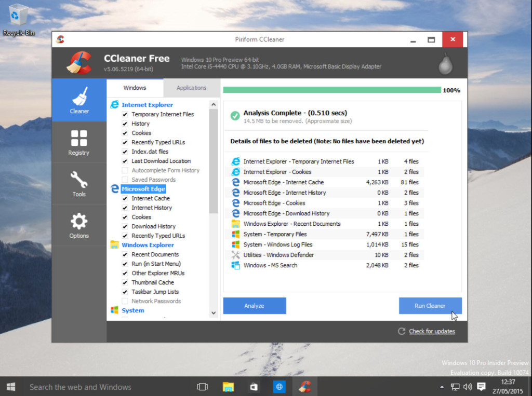This screenshot has width=532, height=396.
Task: Select the Windows Explorer category heading
Action: point(148,245)
